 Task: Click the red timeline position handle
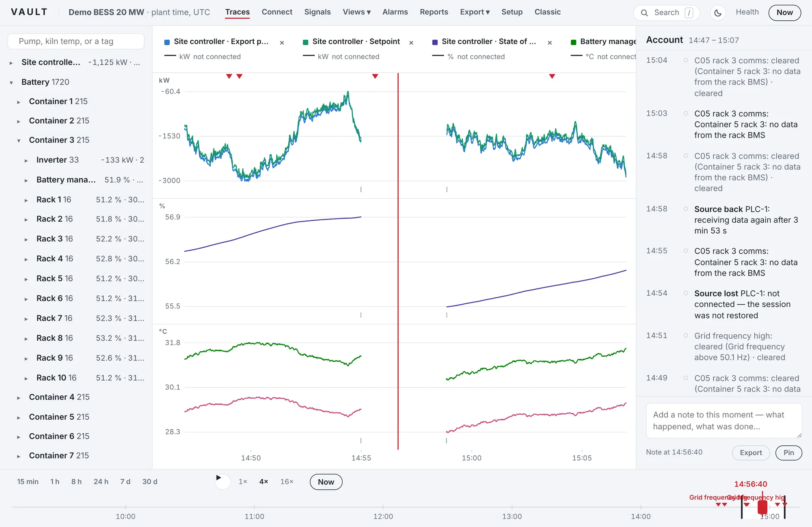pyautogui.click(x=762, y=507)
